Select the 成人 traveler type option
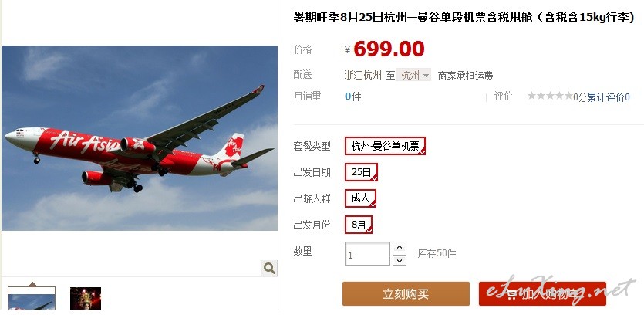Viewport: 644px width, 315px height. pyautogui.click(x=360, y=198)
